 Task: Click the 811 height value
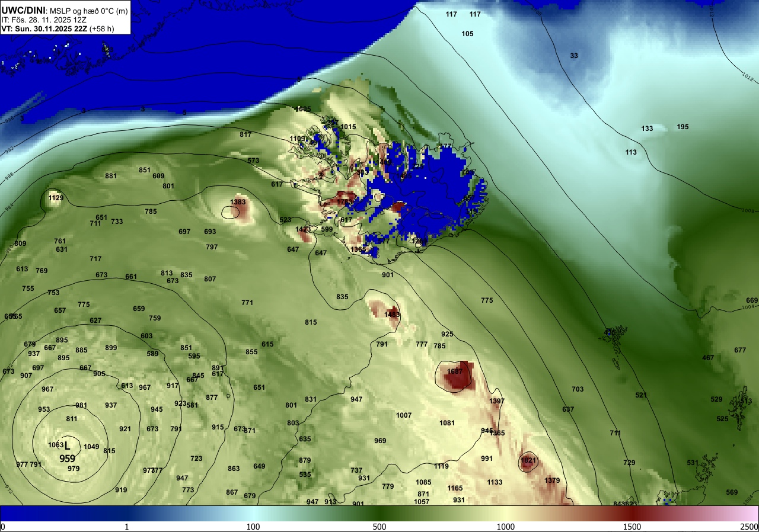click(72, 419)
